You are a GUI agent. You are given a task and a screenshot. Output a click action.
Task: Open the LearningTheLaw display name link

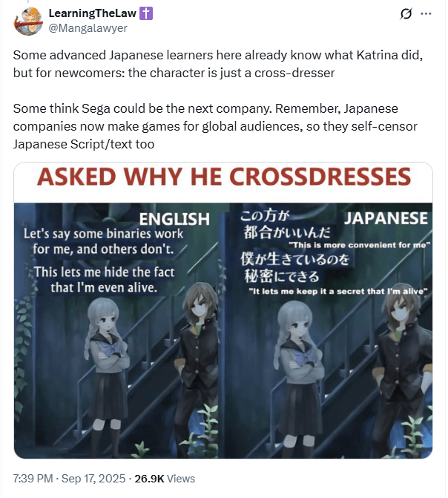click(x=93, y=13)
